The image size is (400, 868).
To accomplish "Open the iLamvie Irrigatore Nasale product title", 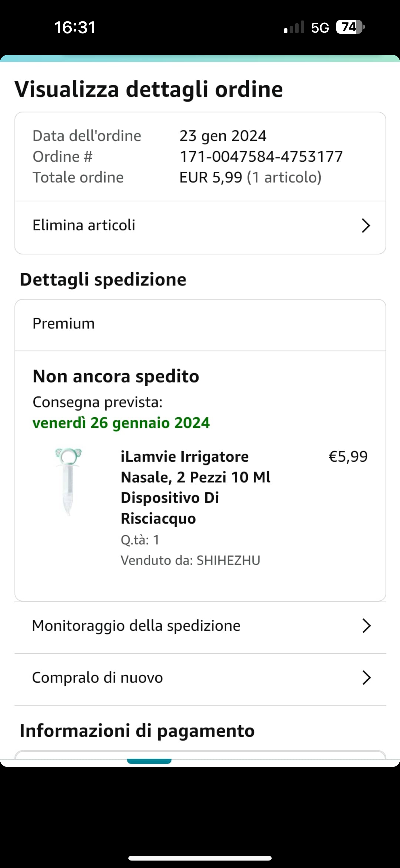I will click(x=195, y=487).
